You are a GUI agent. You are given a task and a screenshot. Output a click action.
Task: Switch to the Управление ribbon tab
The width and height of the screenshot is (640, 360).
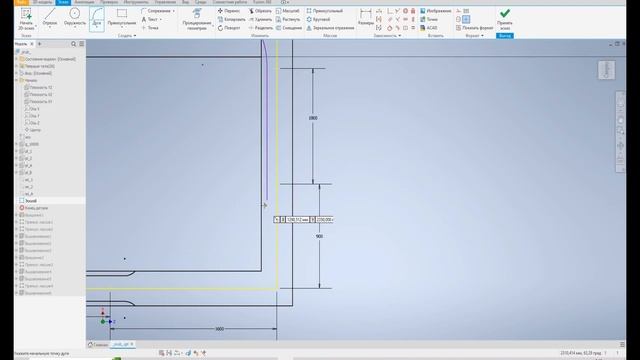coord(165,2)
